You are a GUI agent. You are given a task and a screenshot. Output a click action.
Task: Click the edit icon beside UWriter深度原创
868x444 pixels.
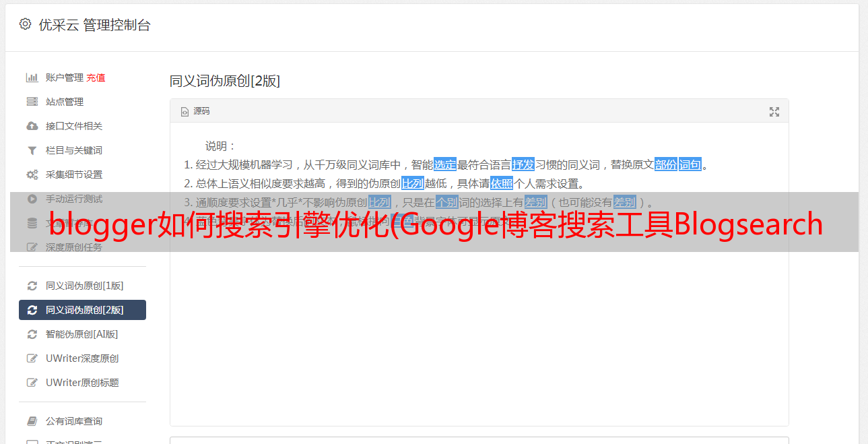(32, 358)
